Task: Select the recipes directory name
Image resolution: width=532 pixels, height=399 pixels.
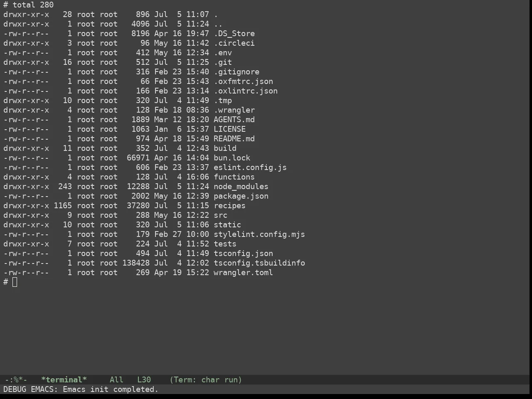Action: [x=229, y=206]
